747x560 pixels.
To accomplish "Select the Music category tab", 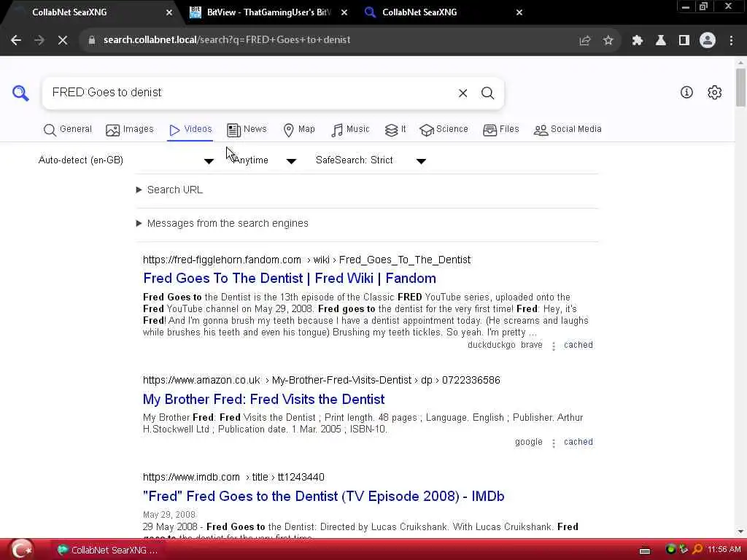I will [350, 129].
